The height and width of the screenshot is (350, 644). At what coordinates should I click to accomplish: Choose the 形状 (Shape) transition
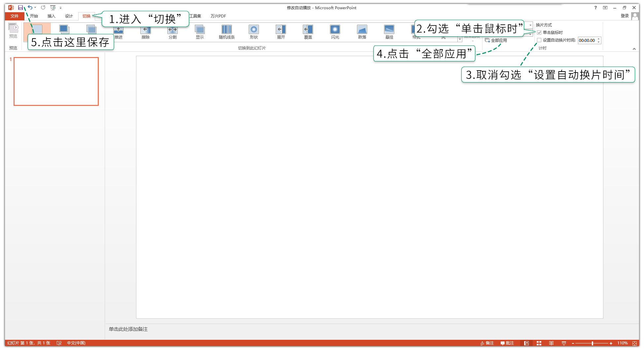[254, 32]
